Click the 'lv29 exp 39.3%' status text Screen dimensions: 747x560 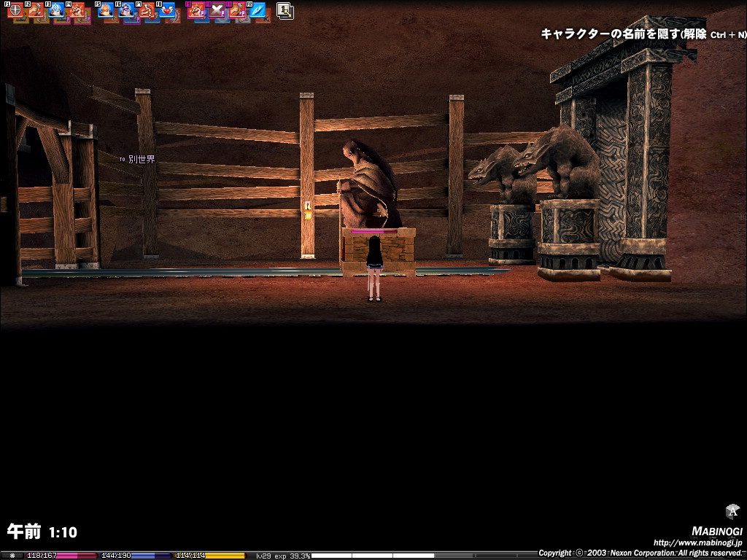click(283, 556)
